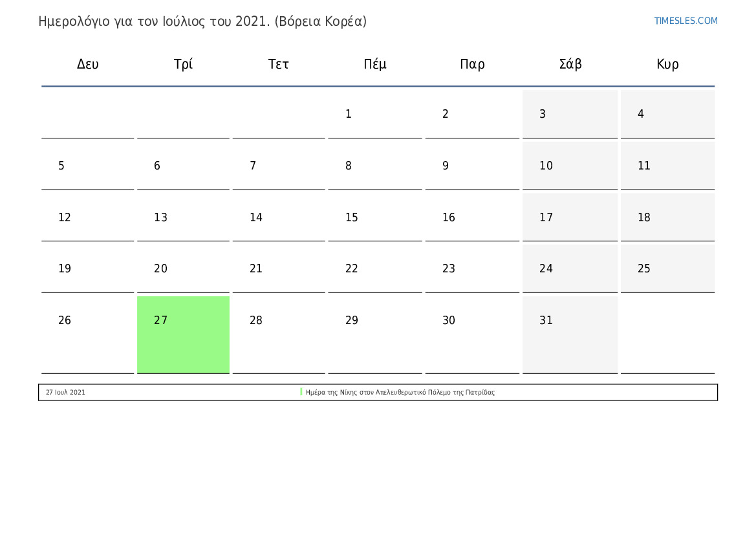Select day 1 in the calendar
Image resolution: width=756 pixels, height=535 pixels.
[375, 114]
